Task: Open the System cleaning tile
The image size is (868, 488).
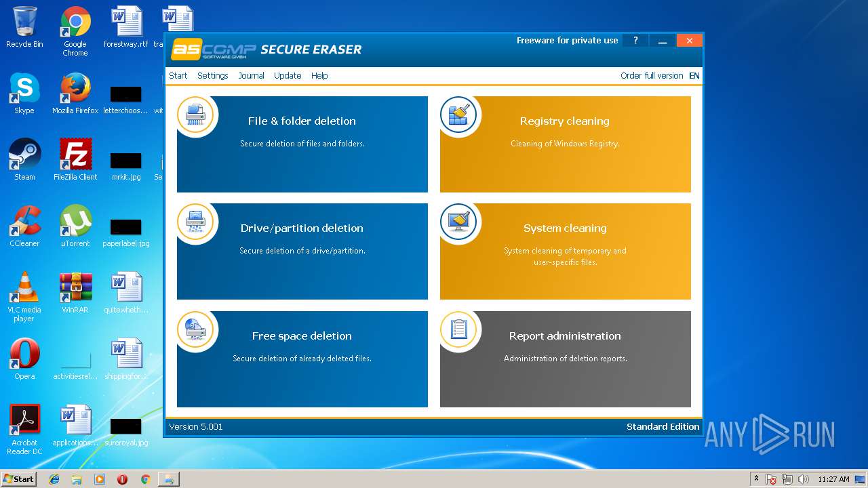Action: (566, 251)
